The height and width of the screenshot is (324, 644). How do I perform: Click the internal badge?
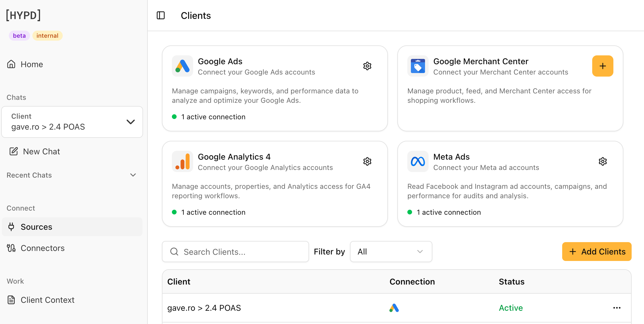tap(47, 36)
